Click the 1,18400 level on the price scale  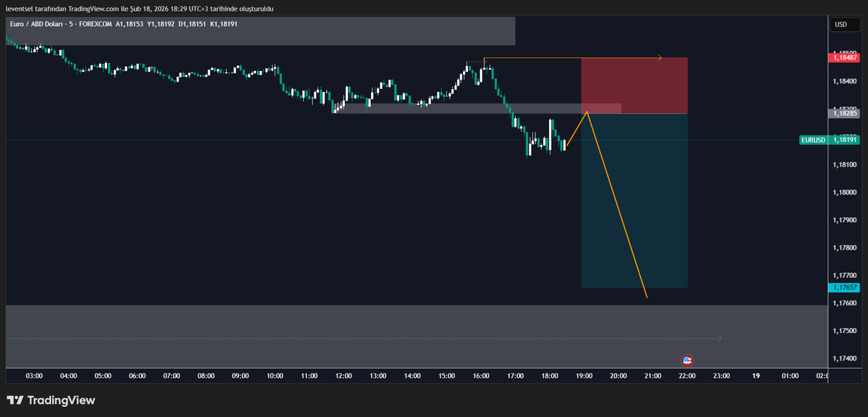click(x=844, y=81)
